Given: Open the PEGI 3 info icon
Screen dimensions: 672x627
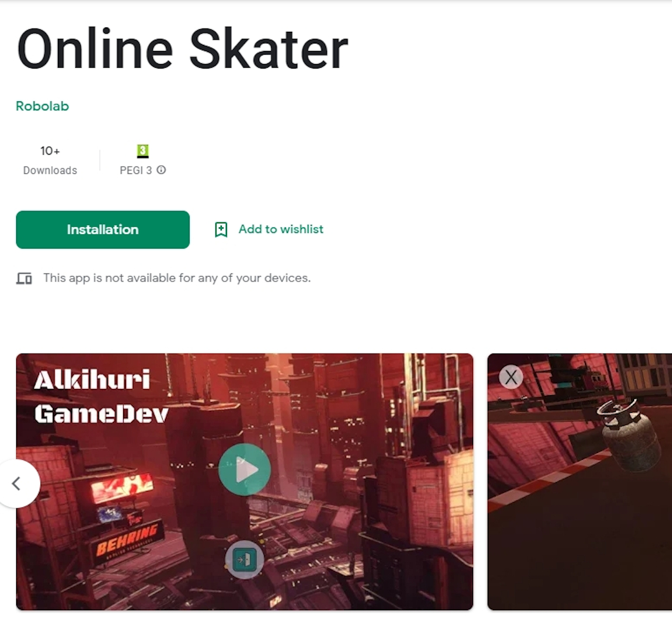Looking at the screenshot, I should (x=161, y=170).
